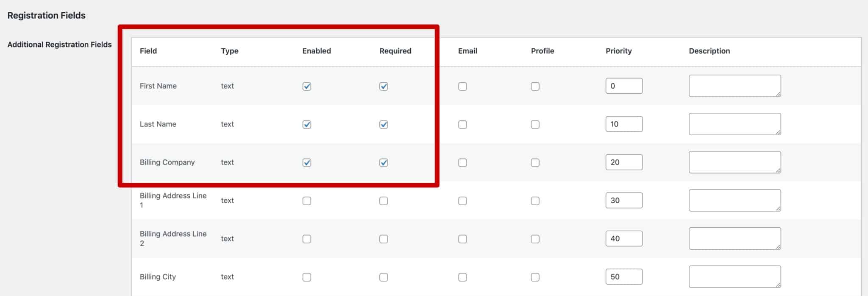Click the Billing Company description textarea
Screen dimensions: 868x296
click(x=734, y=162)
